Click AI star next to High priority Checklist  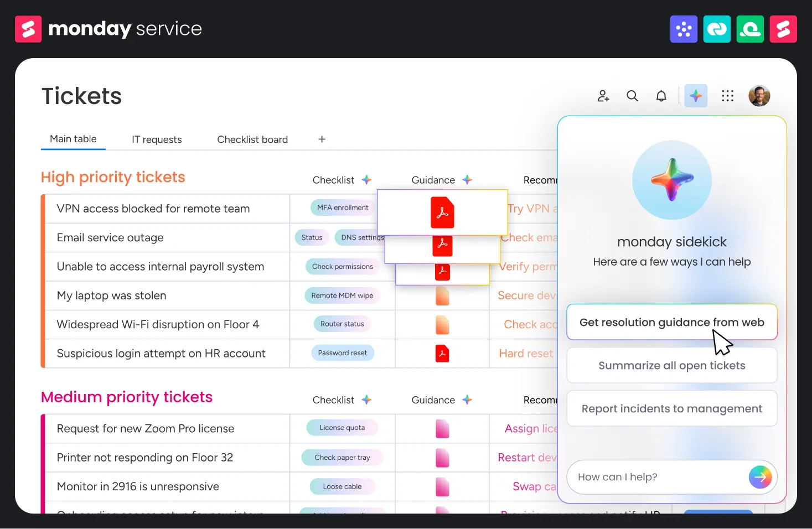click(x=366, y=180)
